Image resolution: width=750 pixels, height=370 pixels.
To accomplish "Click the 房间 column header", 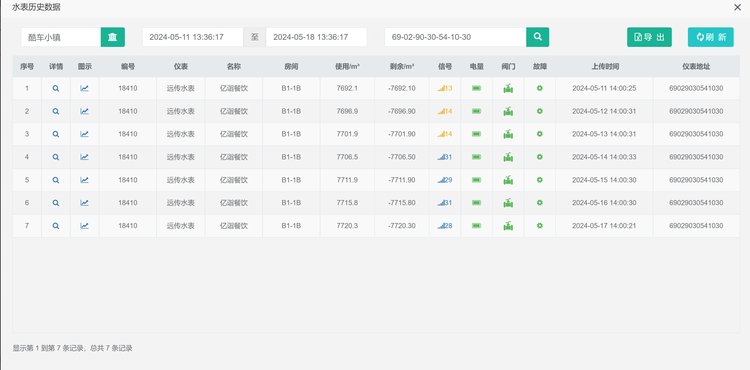I will click(x=291, y=67).
